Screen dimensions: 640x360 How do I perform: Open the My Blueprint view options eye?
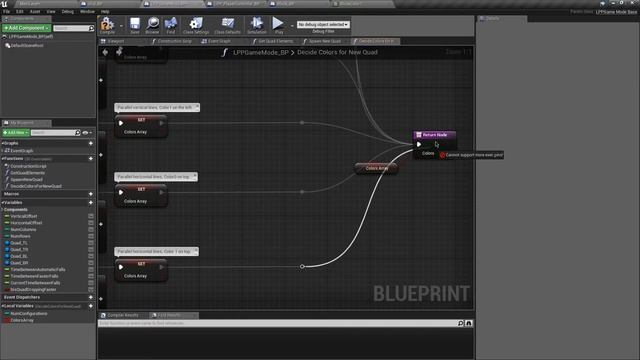[87, 133]
